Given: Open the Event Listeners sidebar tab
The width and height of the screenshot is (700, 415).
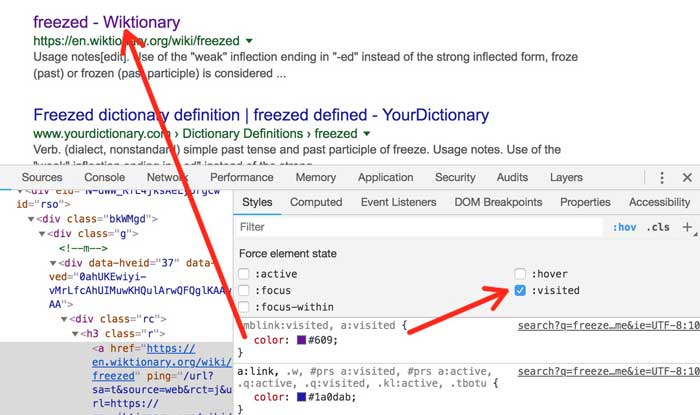Looking at the screenshot, I should click(399, 202).
